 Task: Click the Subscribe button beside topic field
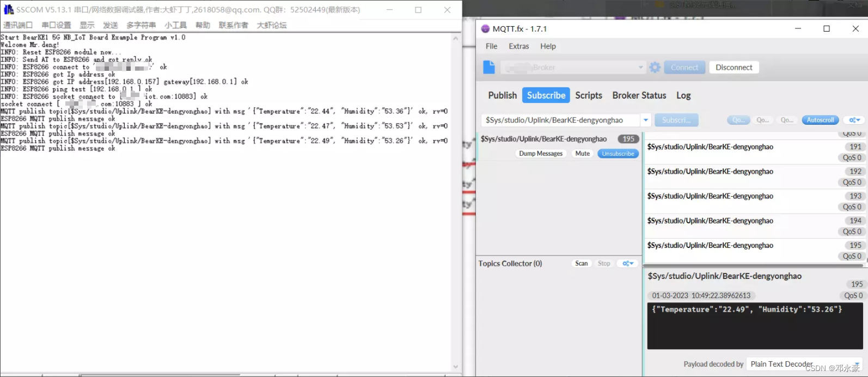(676, 120)
